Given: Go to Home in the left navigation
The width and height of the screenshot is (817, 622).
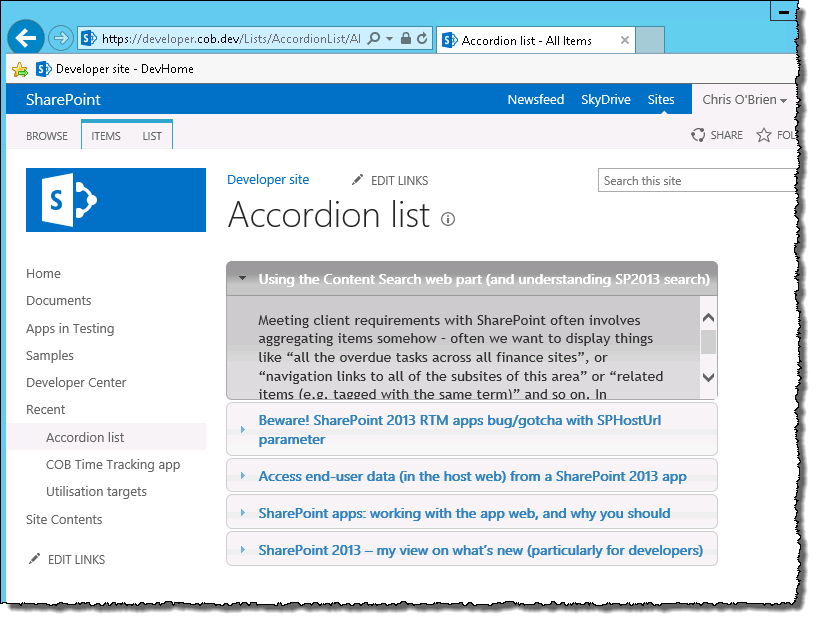Looking at the screenshot, I should tap(43, 273).
